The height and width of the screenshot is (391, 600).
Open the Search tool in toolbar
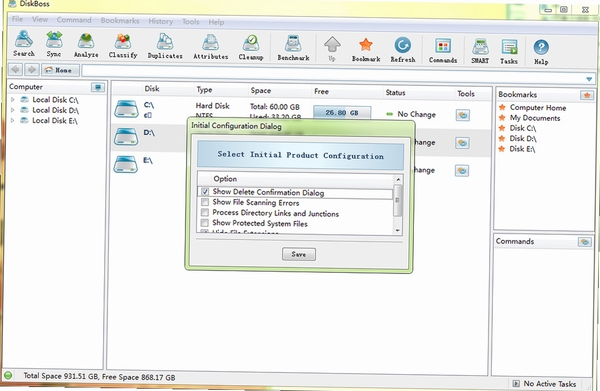pos(24,43)
